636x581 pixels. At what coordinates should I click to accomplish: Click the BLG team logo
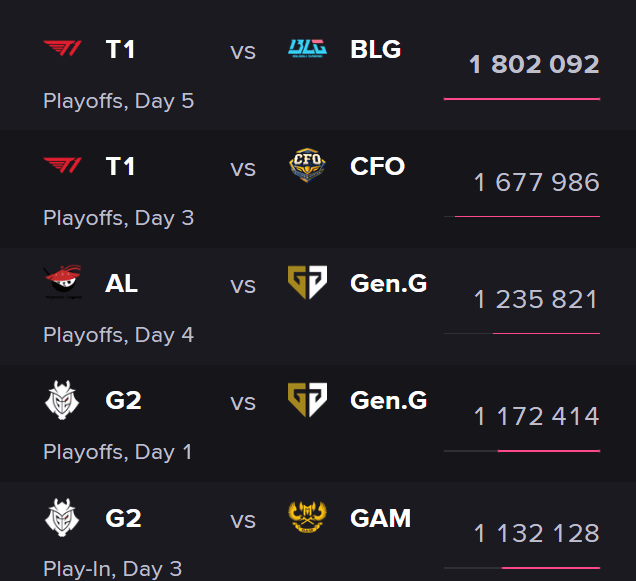307,49
